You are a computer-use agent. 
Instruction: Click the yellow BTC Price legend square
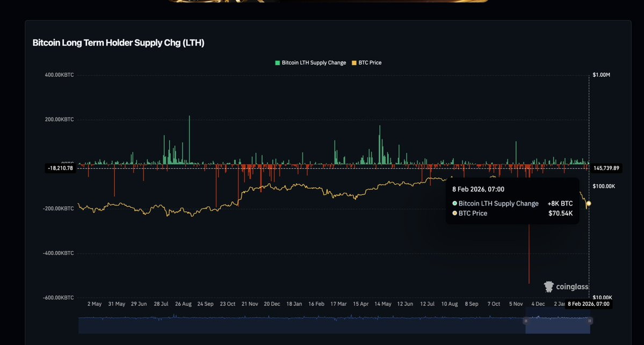[x=354, y=63]
